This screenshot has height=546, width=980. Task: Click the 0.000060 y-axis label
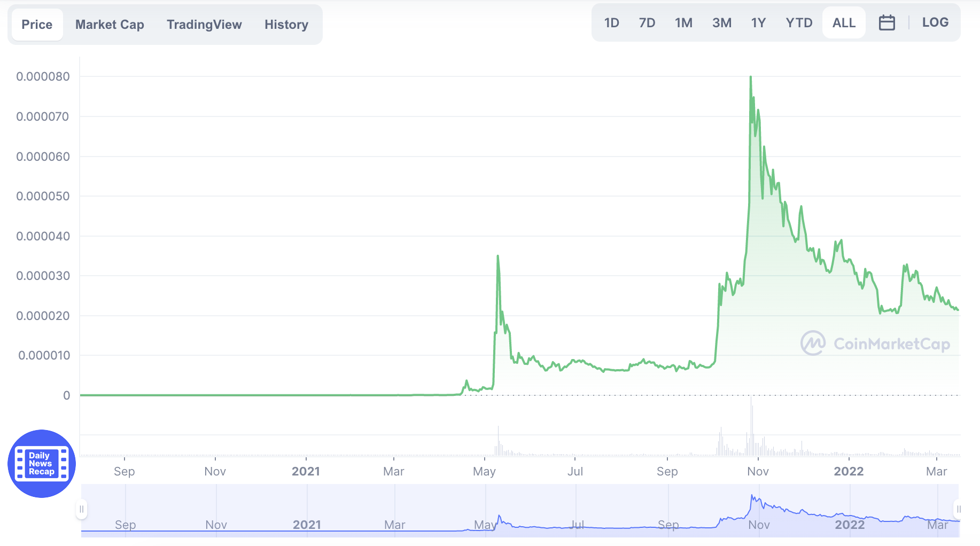coord(43,157)
